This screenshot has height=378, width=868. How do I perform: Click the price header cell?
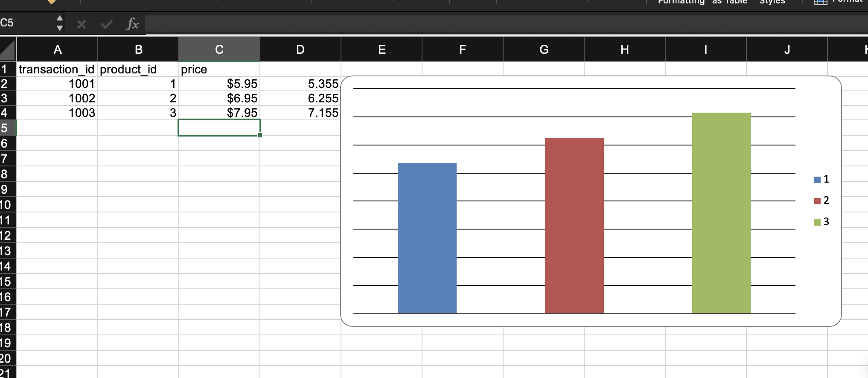coord(219,69)
